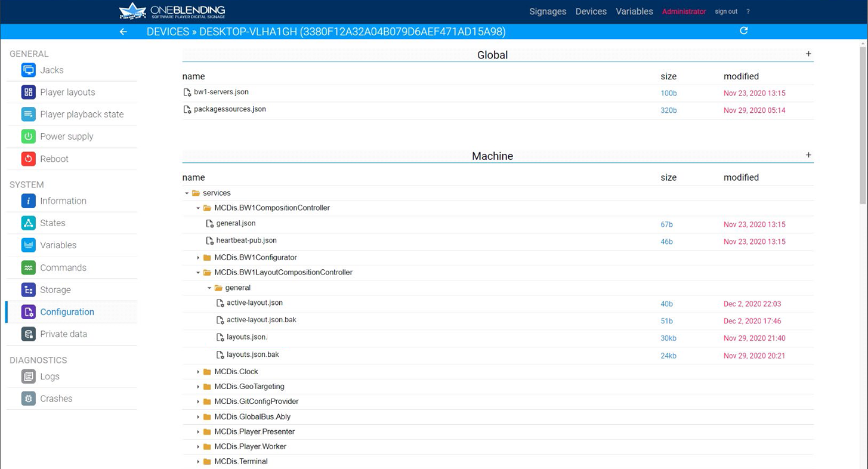Expand the MCDis.Clock folder
This screenshot has width=868, height=469.
[x=198, y=372]
